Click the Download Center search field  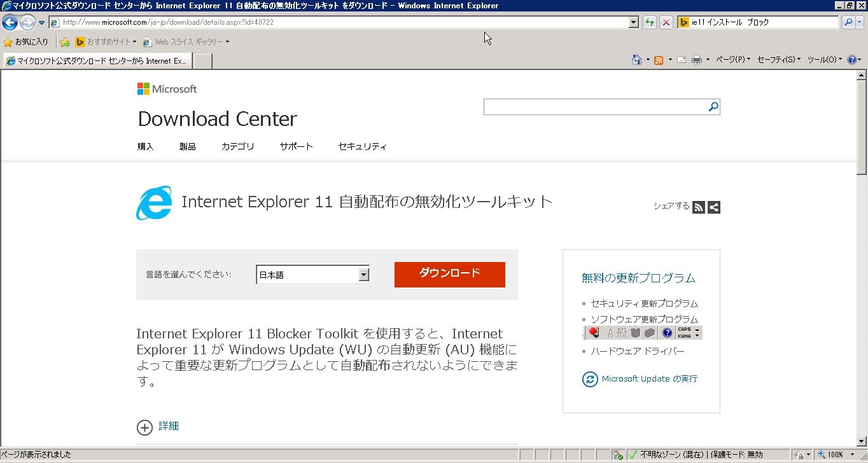pos(595,107)
